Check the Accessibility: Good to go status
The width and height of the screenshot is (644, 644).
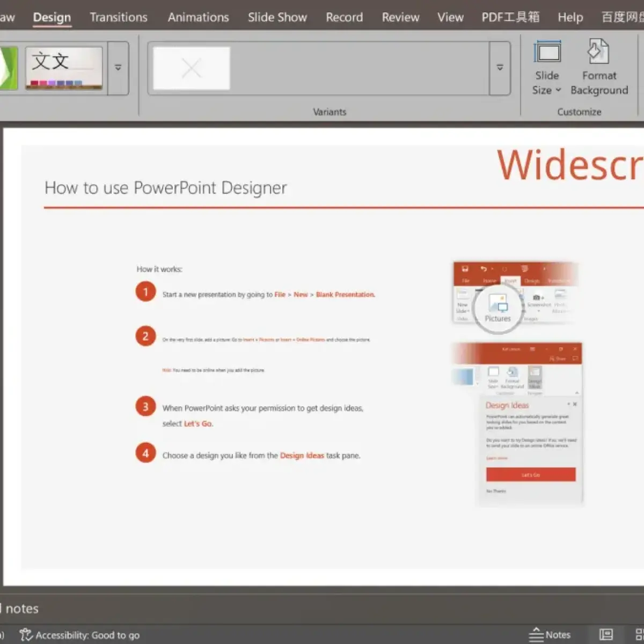click(x=80, y=635)
